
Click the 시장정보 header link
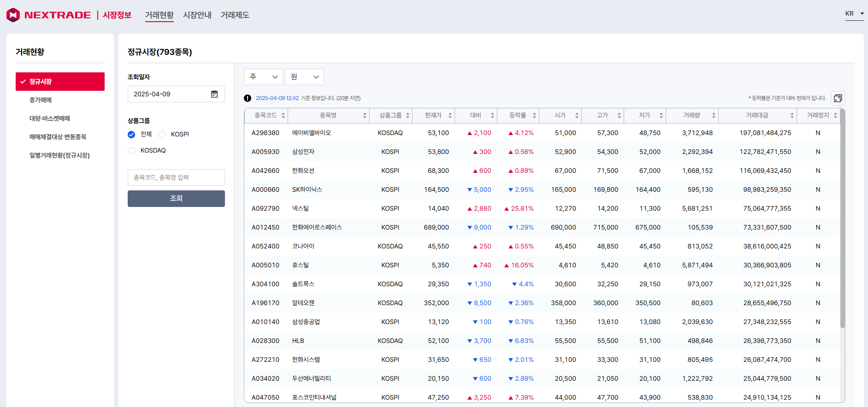point(117,15)
